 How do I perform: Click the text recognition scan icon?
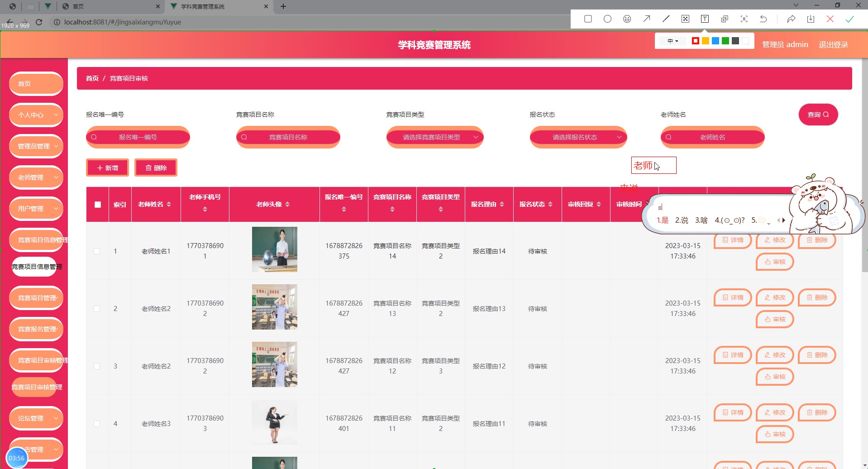[744, 19]
